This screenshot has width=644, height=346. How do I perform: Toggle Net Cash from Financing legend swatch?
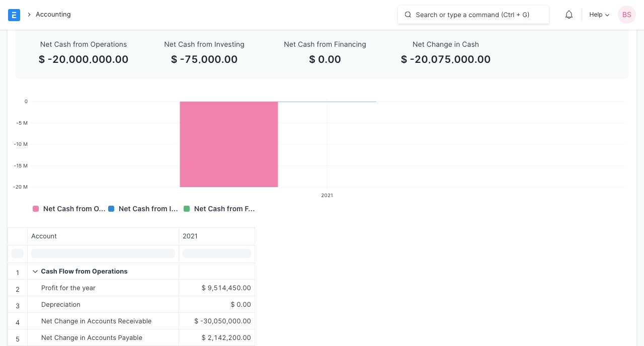(x=187, y=209)
